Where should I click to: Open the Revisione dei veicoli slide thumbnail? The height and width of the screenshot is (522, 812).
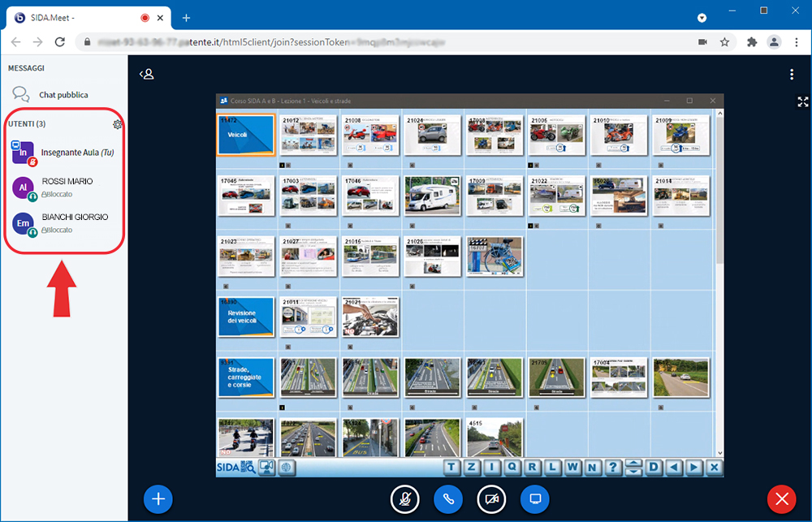point(247,317)
